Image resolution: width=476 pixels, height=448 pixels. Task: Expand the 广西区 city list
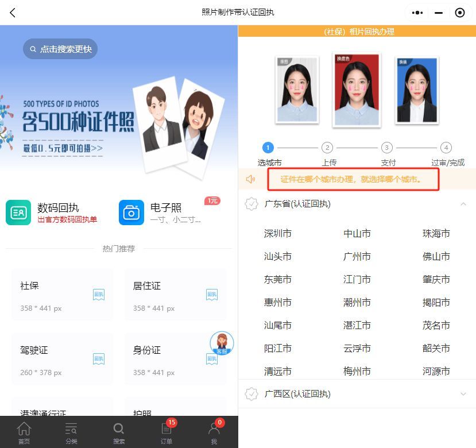tap(463, 394)
